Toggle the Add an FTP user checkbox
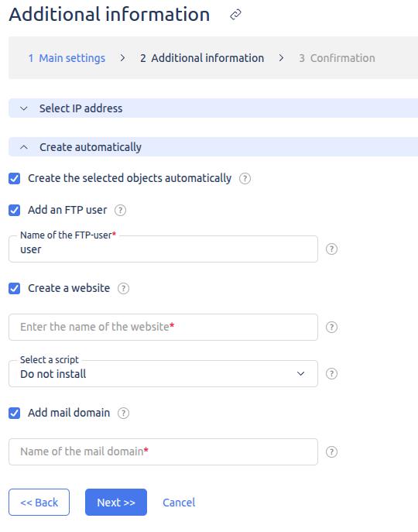Image resolution: width=418 pixels, height=532 pixels. pyautogui.click(x=14, y=211)
